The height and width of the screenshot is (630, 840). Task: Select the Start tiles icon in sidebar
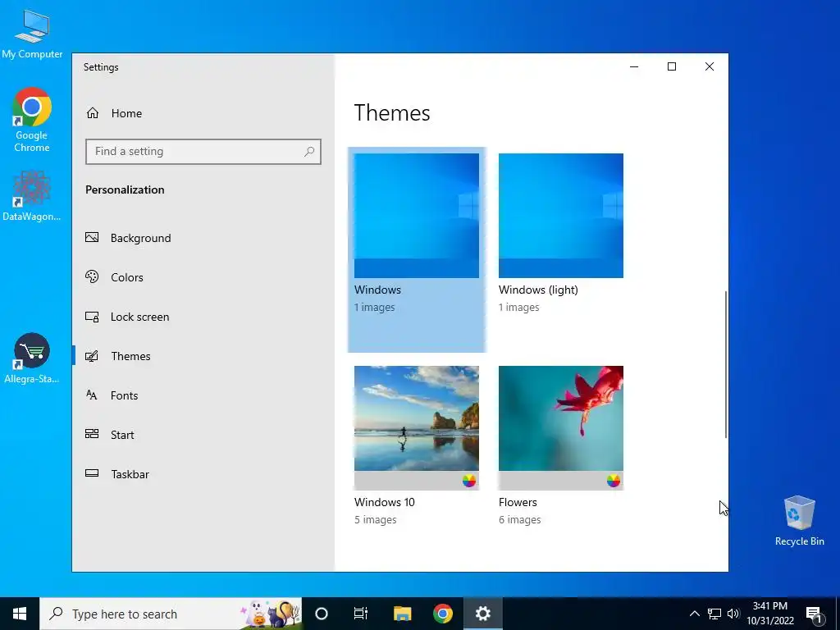tap(92, 435)
